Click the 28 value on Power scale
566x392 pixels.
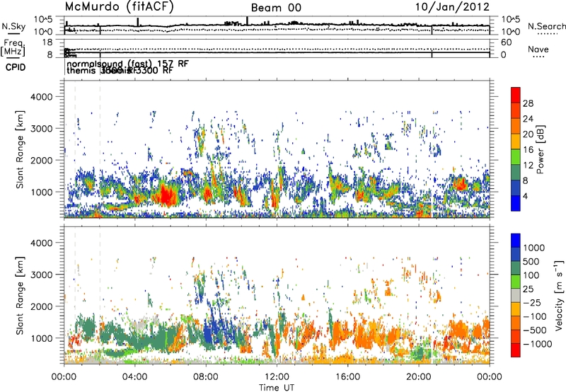(x=528, y=103)
